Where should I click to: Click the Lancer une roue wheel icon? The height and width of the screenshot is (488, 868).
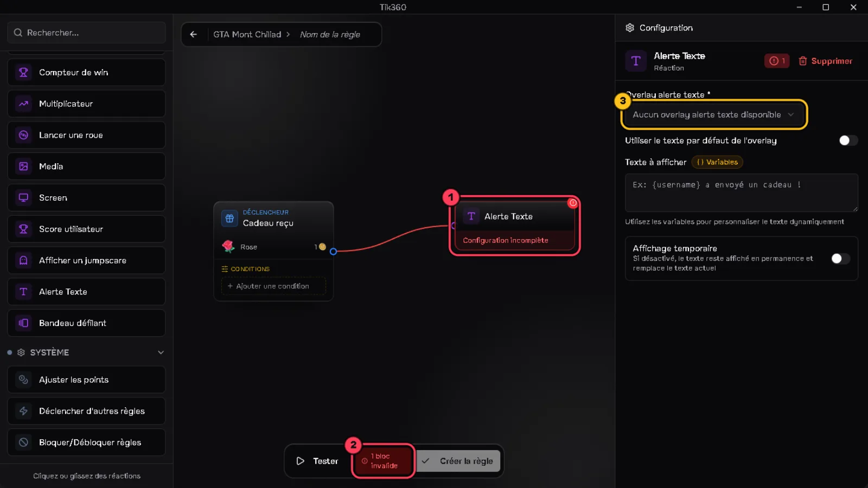point(23,135)
